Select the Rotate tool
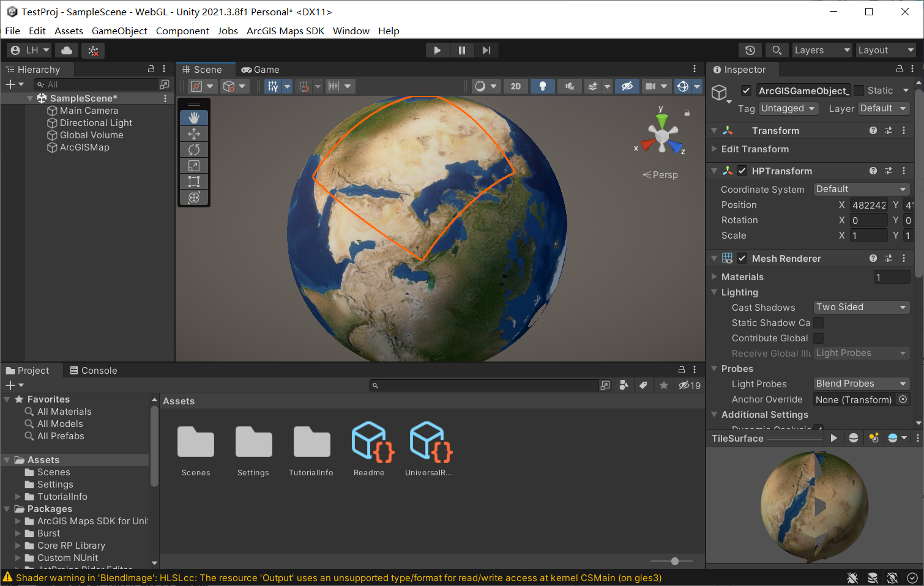924x586 pixels. (194, 149)
